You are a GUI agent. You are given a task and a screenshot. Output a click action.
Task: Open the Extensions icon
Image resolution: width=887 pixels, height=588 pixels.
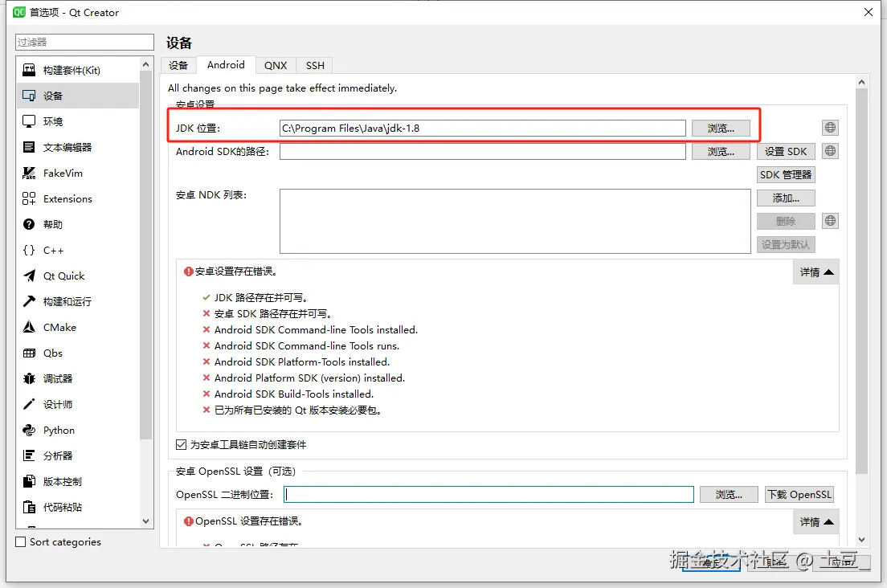(x=29, y=198)
